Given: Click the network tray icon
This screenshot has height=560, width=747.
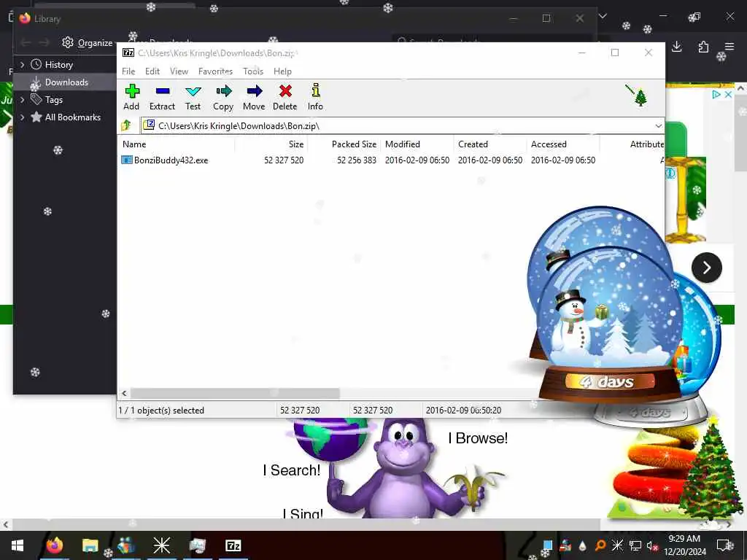Looking at the screenshot, I should [635, 545].
